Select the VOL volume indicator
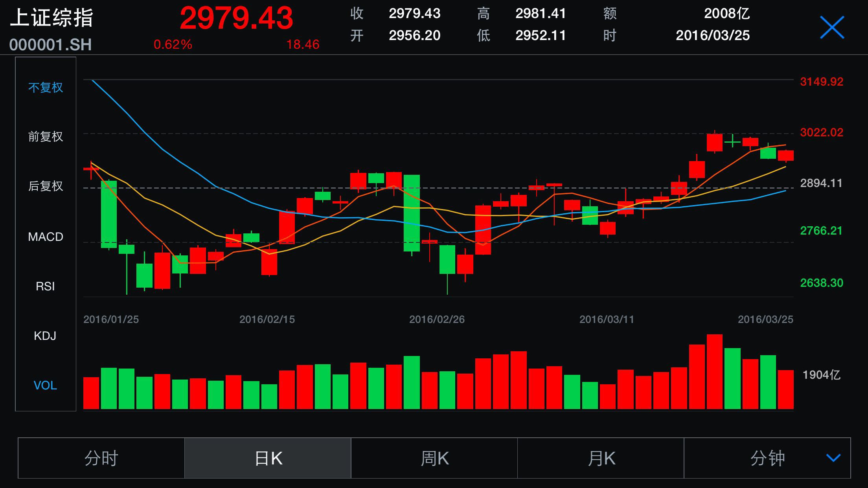This screenshot has height=488, width=868. coord(46,385)
